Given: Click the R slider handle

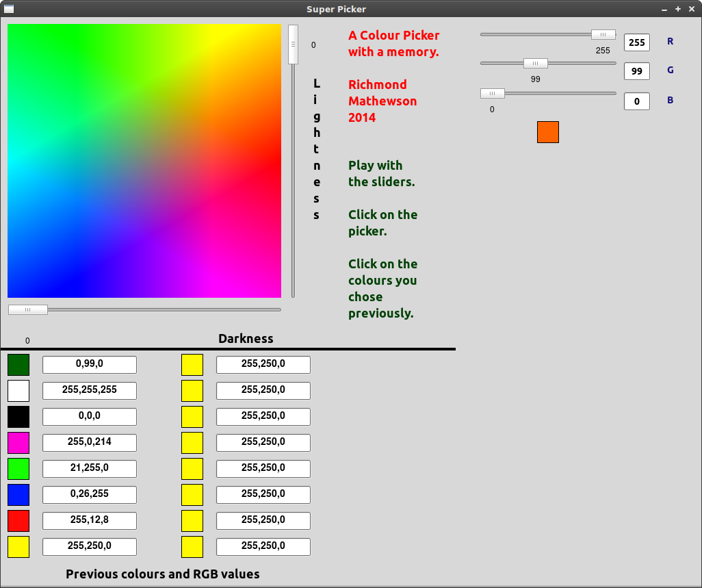Looking at the screenshot, I should pyautogui.click(x=603, y=35).
